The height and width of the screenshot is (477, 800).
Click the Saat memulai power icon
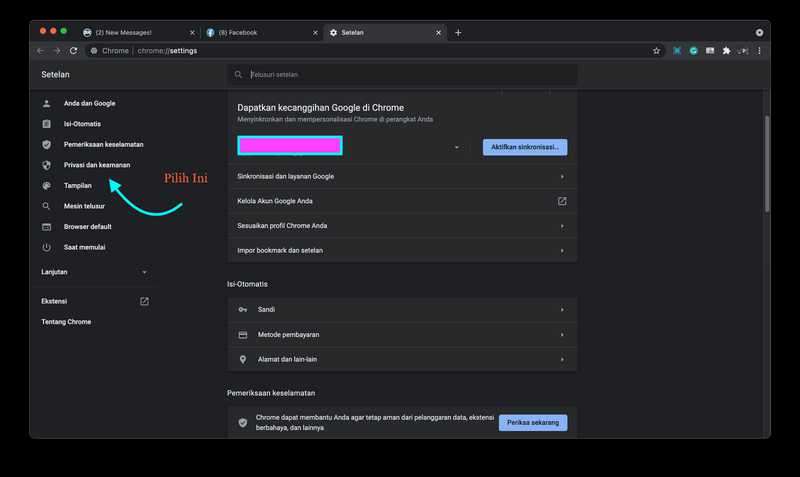click(x=46, y=247)
